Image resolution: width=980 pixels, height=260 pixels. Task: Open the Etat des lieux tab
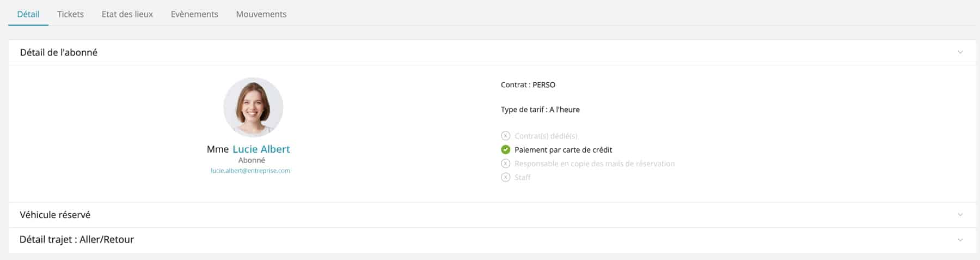click(x=127, y=14)
